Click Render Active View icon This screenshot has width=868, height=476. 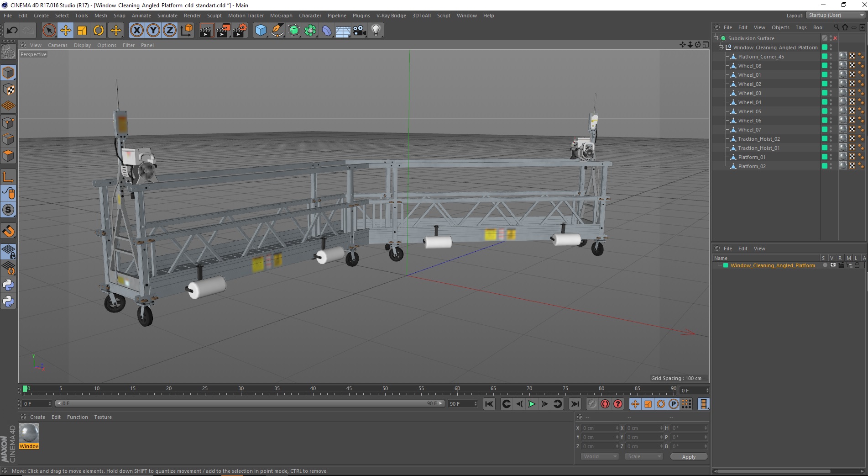pyautogui.click(x=206, y=31)
